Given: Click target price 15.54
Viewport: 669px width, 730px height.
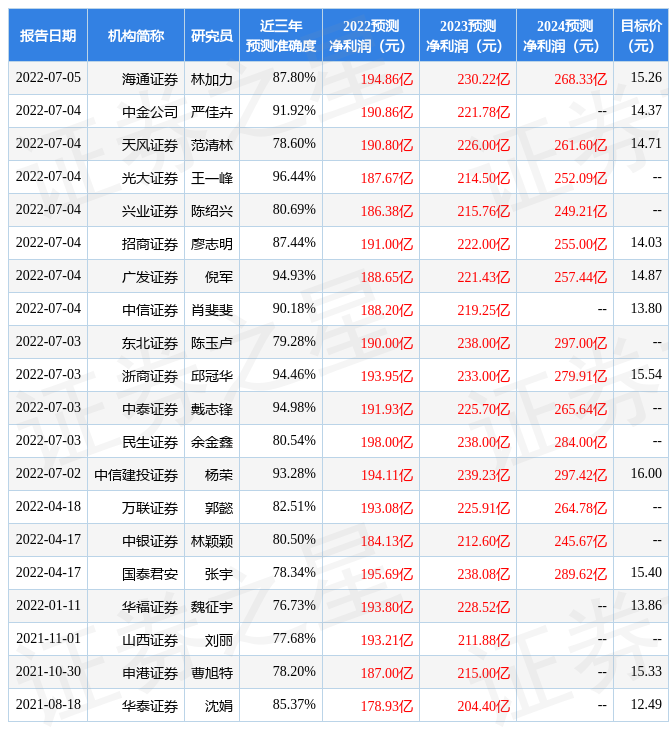Looking at the screenshot, I should 646,374.
